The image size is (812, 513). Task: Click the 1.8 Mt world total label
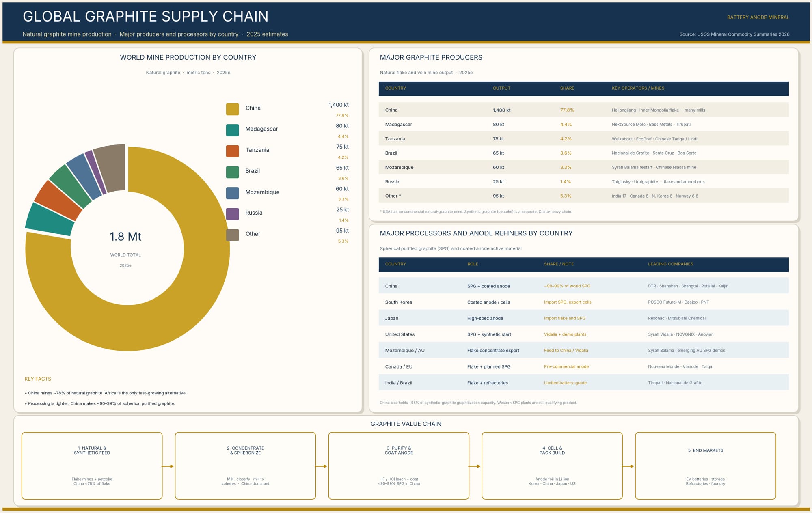125,237
